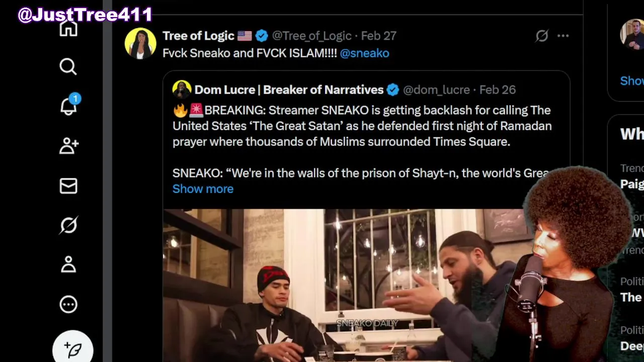Open the Feb 27 tweet timestamp

pyautogui.click(x=379, y=36)
